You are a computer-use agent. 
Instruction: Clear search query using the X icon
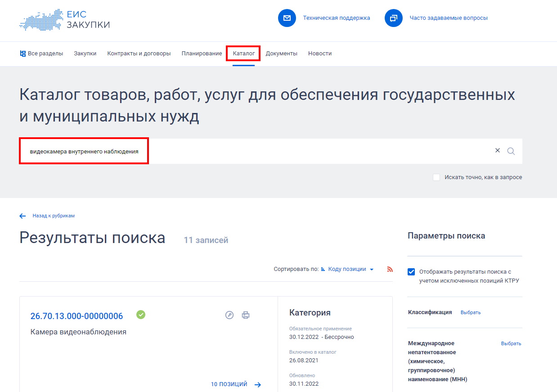click(x=497, y=150)
